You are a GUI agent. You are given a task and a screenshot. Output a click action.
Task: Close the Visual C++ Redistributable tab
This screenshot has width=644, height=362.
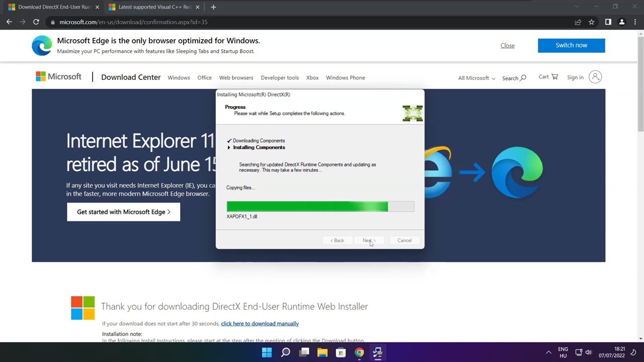[198, 7]
